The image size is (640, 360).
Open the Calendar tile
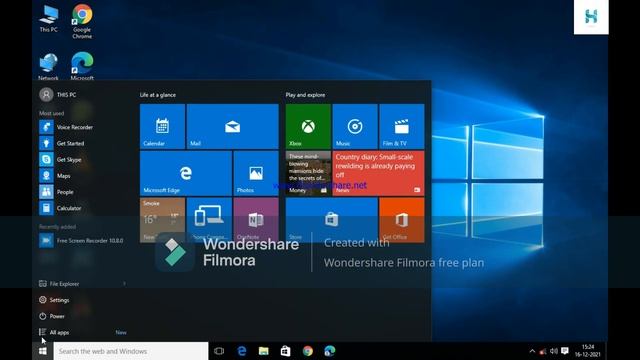pos(162,126)
